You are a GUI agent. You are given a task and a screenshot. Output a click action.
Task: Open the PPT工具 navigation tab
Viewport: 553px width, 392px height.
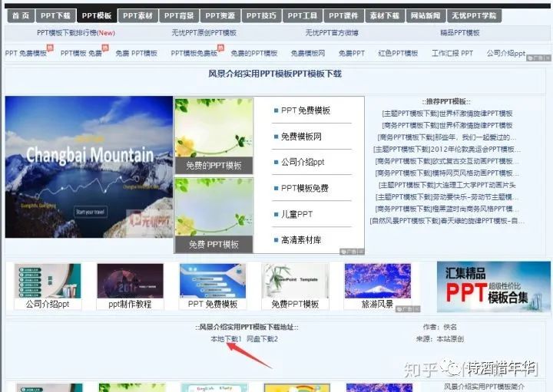[x=303, y=15]
